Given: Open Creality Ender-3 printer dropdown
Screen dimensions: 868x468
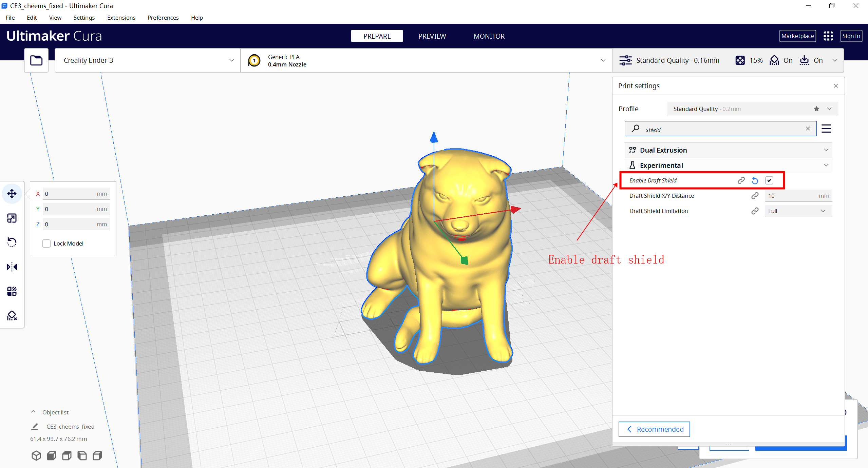Looking at the screenshot, I should click(148, 60).
